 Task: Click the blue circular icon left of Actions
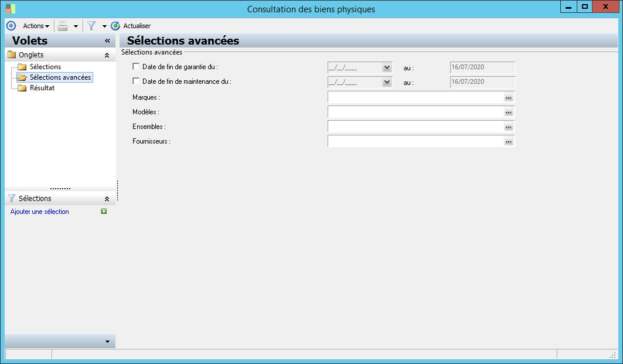click(11, 26)
